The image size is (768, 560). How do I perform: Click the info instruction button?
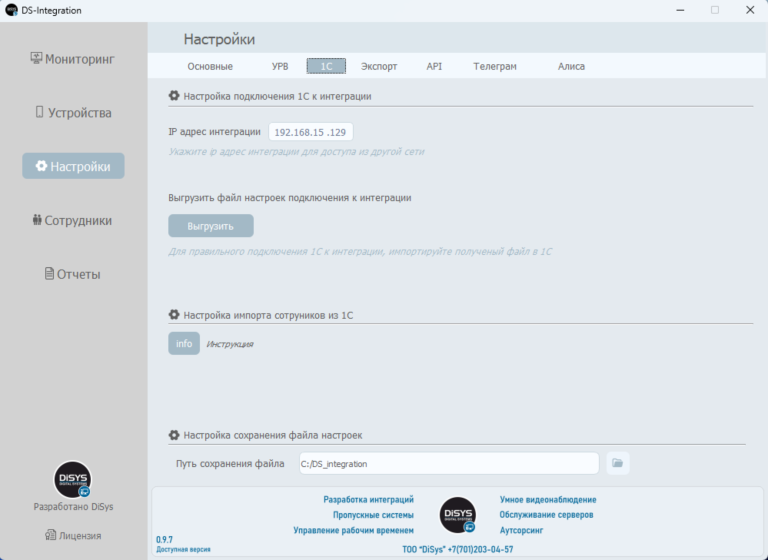click(x=184, y=344)
